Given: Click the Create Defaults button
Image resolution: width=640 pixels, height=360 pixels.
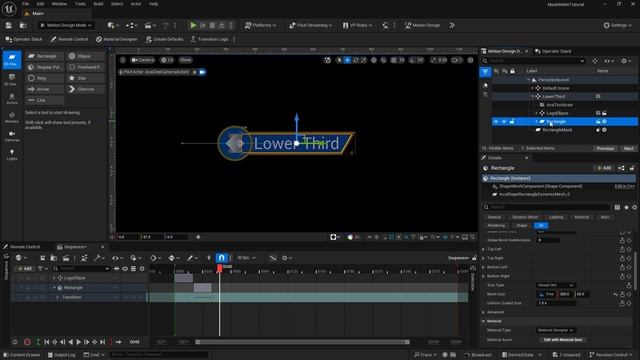Looking at the screenshot, I should [164, 39].
